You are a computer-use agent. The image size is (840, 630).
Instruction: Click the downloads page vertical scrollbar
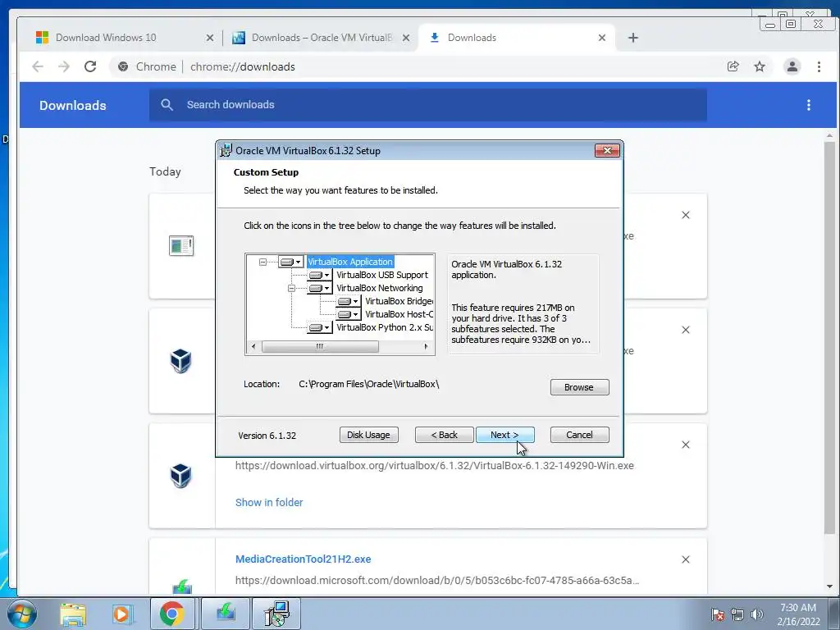pos(830,337)
